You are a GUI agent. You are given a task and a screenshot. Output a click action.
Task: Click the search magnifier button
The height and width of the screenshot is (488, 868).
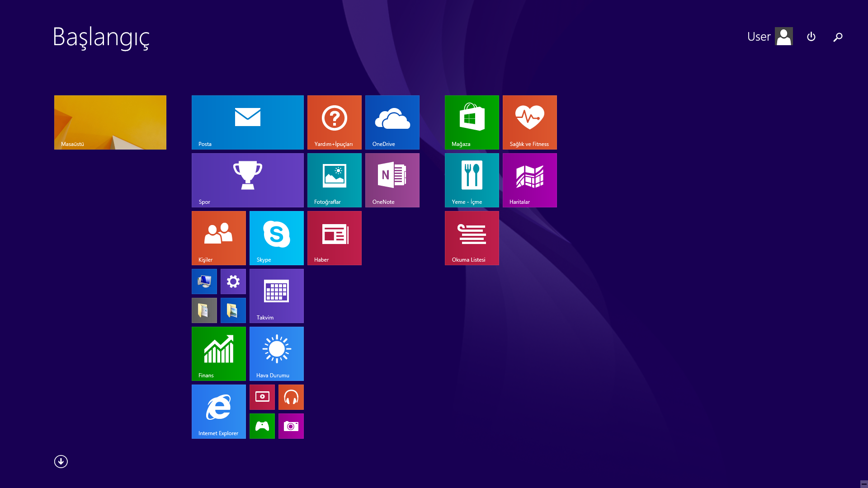click(838, 37)
